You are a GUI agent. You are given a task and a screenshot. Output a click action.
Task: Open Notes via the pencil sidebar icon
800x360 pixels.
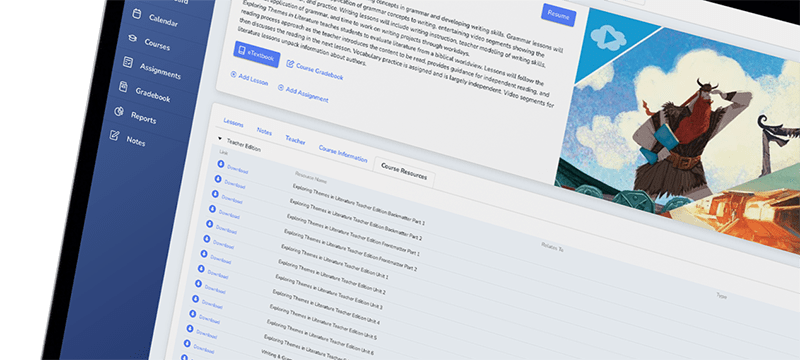(x=115, y=135)
